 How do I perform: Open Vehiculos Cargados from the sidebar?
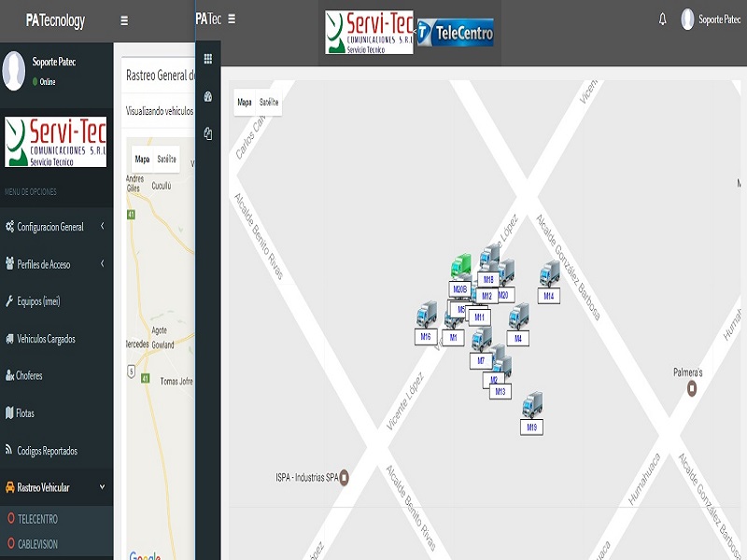click(46, 339)
